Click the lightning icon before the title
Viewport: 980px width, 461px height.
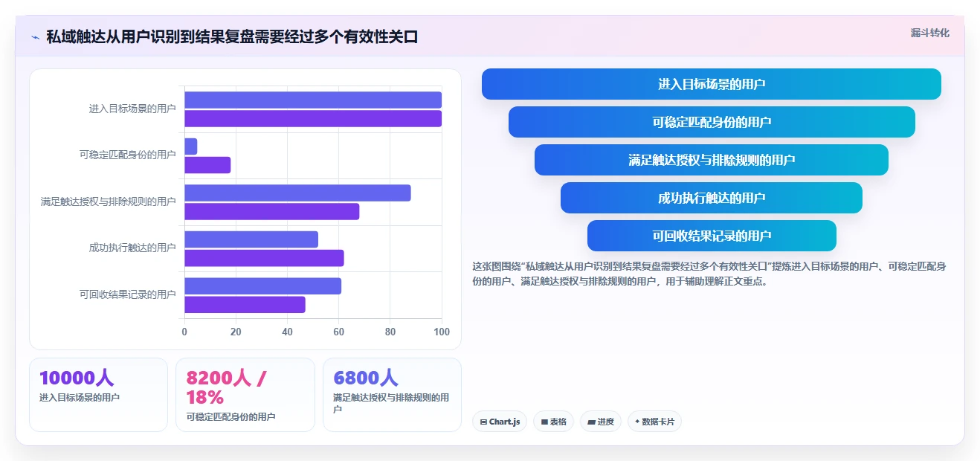tap(35, 37)
